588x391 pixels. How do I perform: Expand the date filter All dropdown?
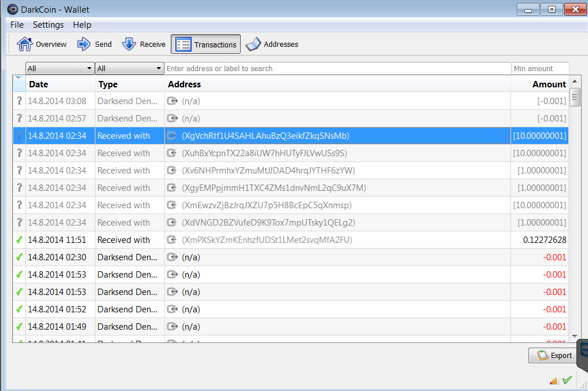(x=60, y=68)
